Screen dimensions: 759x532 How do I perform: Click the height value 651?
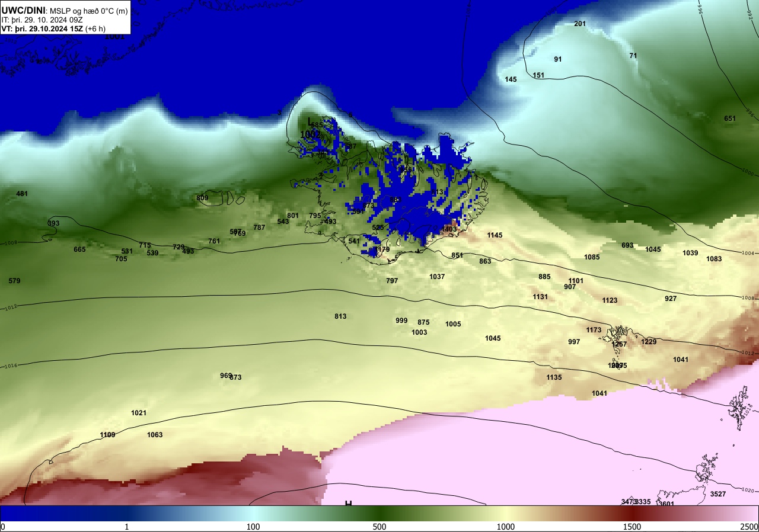tap(730, 118)
